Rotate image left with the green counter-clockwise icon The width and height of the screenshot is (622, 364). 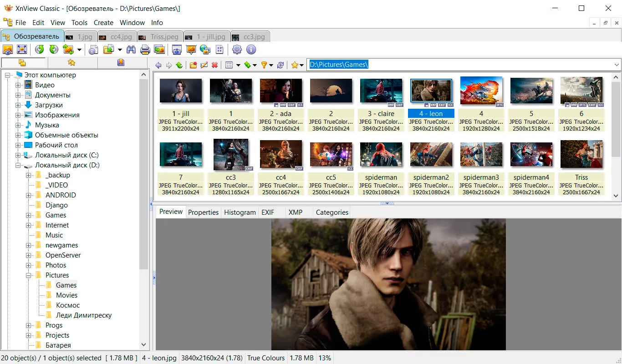(40, 50)
